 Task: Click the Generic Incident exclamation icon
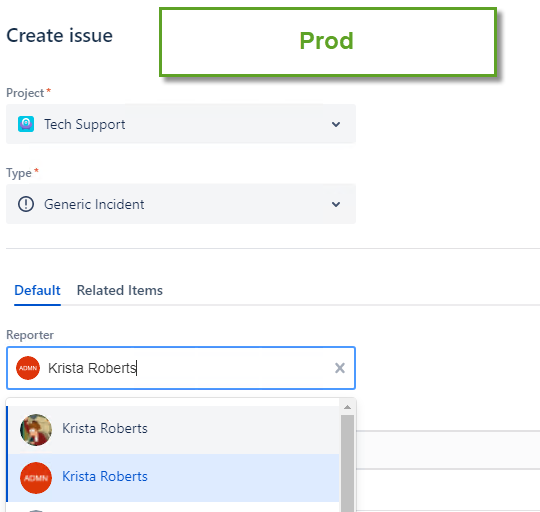[26, 204]
